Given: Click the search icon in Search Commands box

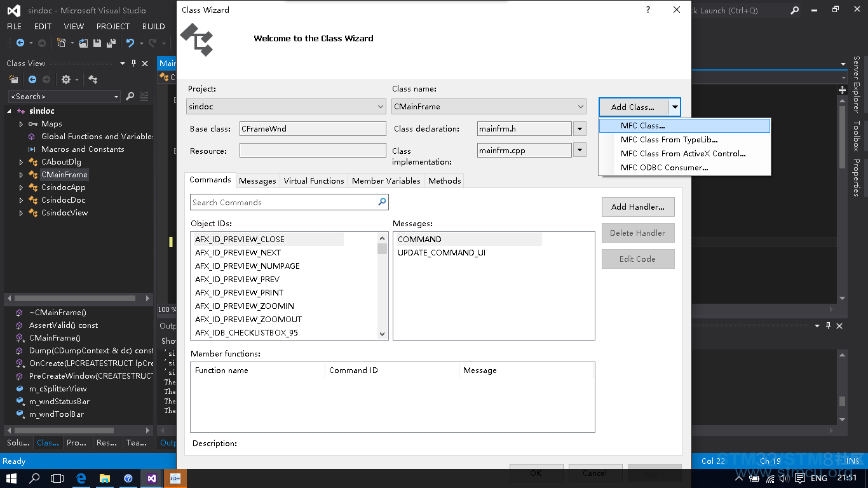Looking at the screenshot, I should [382, 202].
